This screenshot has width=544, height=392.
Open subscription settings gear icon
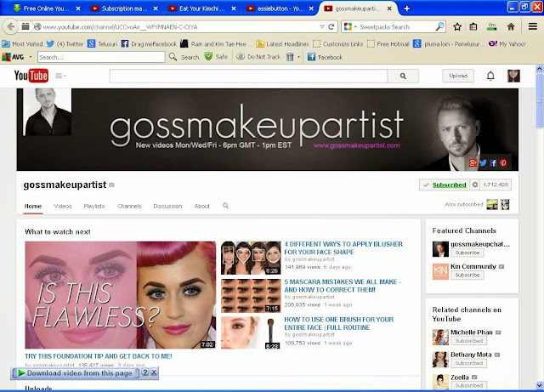click(475, 185)
